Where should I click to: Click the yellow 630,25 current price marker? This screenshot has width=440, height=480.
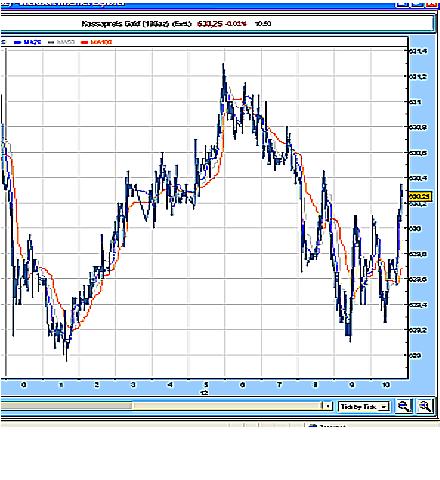[420, 196]
